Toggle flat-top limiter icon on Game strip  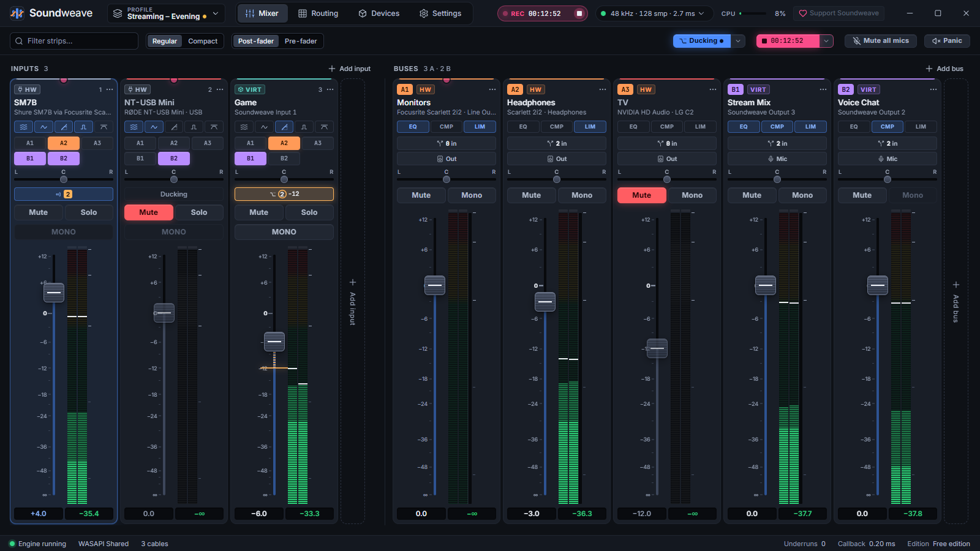[x=324, y=127]
